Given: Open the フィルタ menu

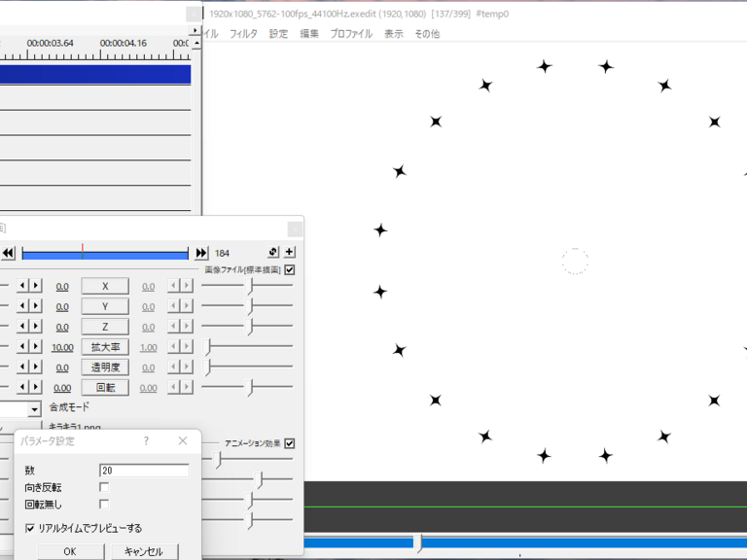Looking at the screenshot, I should [243, 34].
